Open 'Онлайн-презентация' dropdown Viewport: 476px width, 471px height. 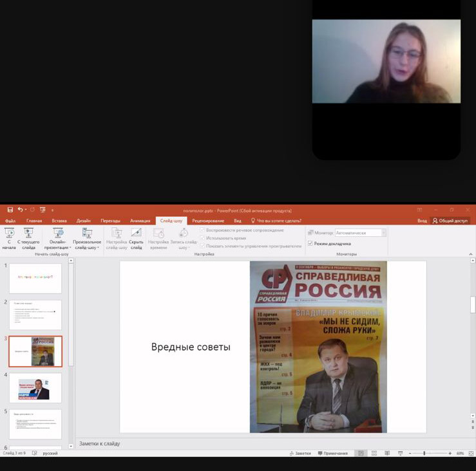coord(57,239)
